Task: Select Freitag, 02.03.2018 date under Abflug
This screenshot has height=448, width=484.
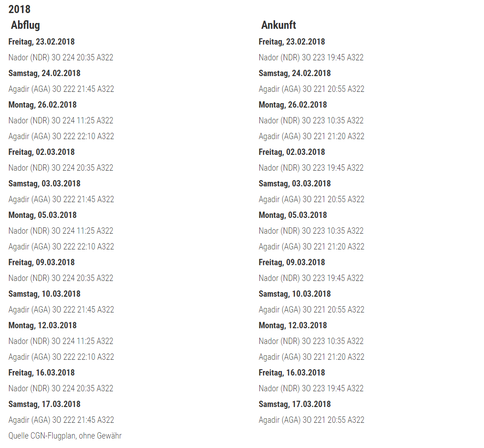Action: pos(41,152)
